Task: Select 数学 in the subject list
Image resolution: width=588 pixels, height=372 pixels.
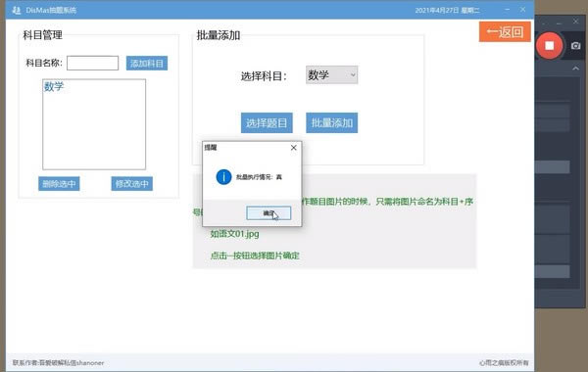Action: coord(54,86)
